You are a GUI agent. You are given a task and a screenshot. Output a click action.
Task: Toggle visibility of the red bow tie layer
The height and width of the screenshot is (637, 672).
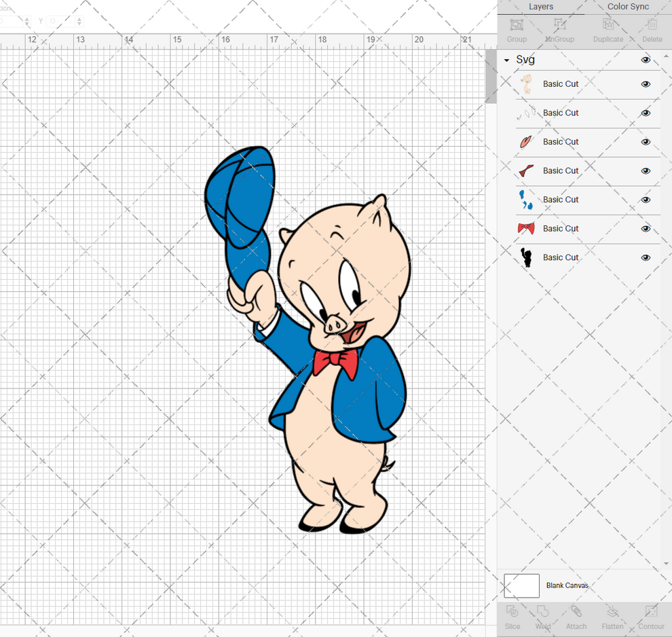pos(646,228)
